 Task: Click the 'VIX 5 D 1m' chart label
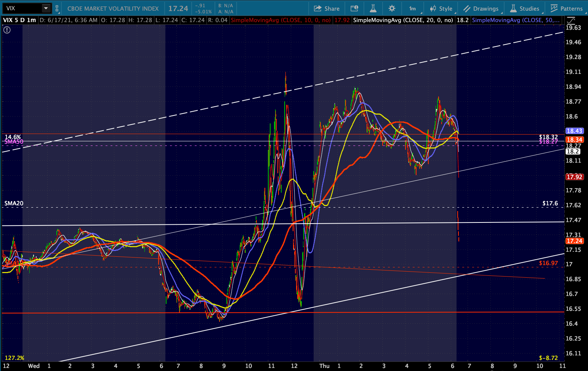(19, 20)
